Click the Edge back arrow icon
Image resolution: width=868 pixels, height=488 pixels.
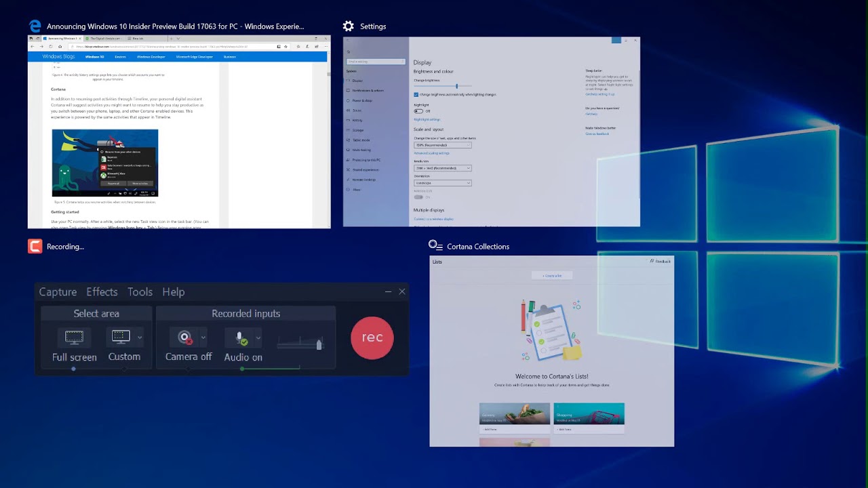coord(33,46)
